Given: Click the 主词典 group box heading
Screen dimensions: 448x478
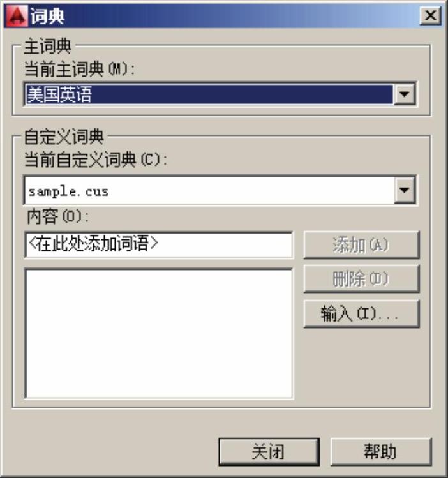Looking at the screenshot, I should click(x=47, y=47).
